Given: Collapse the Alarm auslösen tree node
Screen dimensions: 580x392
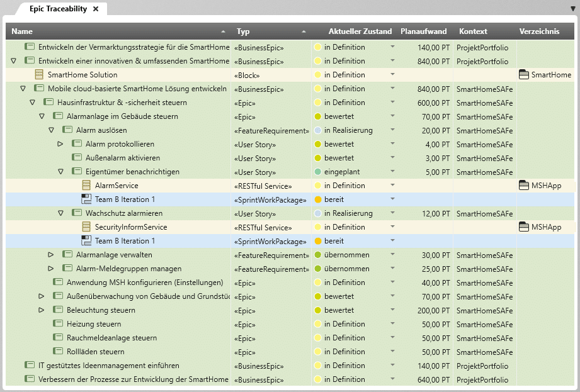Looking at the screenshot, I should pyautogui.click(x=52, y=130).
